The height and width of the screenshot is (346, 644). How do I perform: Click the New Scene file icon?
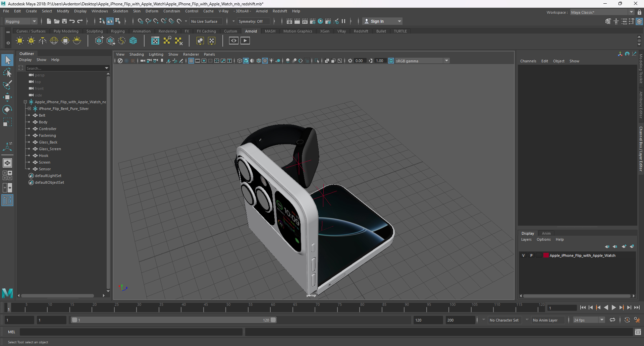pos(49,21)
